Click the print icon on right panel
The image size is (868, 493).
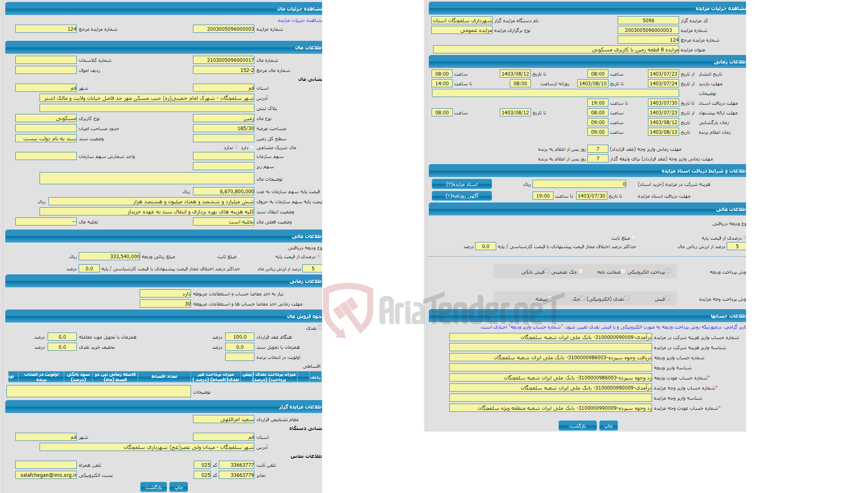pyautogui.click(x=609, y=425)
